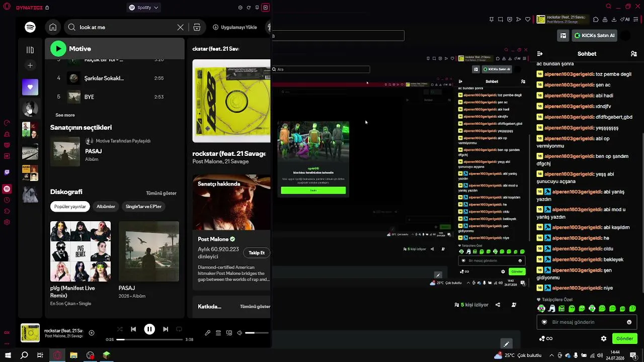Follow Post Malone with 'Takip Et'

click(x=257, y=253)
